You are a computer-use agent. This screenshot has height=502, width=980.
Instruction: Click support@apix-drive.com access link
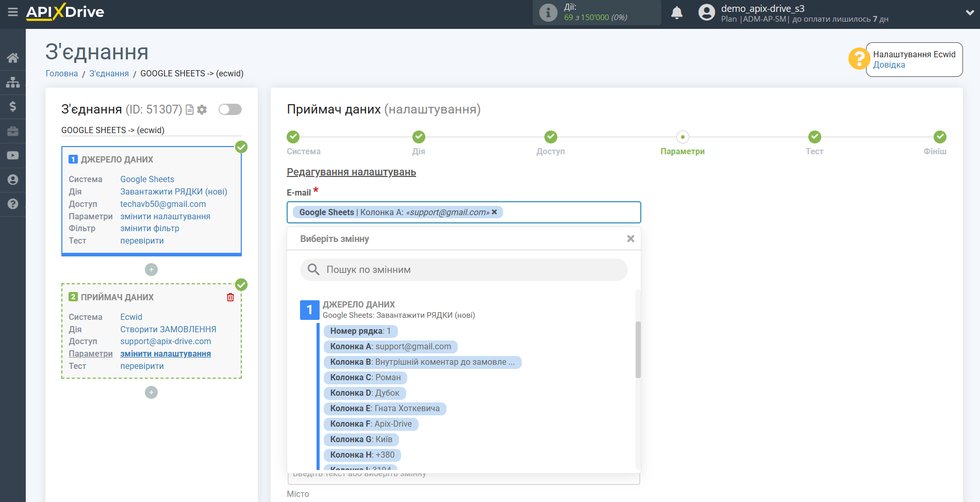(166, 341)
